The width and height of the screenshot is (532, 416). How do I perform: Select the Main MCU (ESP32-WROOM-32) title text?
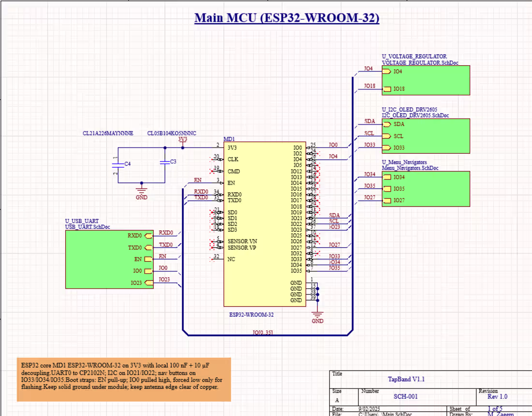pyautogui.click(x=287, y=17)
